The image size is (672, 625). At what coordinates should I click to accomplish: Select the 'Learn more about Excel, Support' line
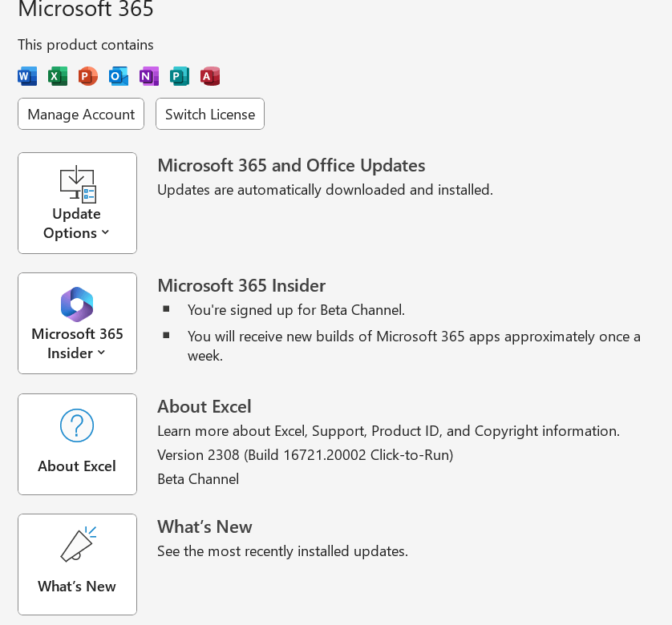389,431
